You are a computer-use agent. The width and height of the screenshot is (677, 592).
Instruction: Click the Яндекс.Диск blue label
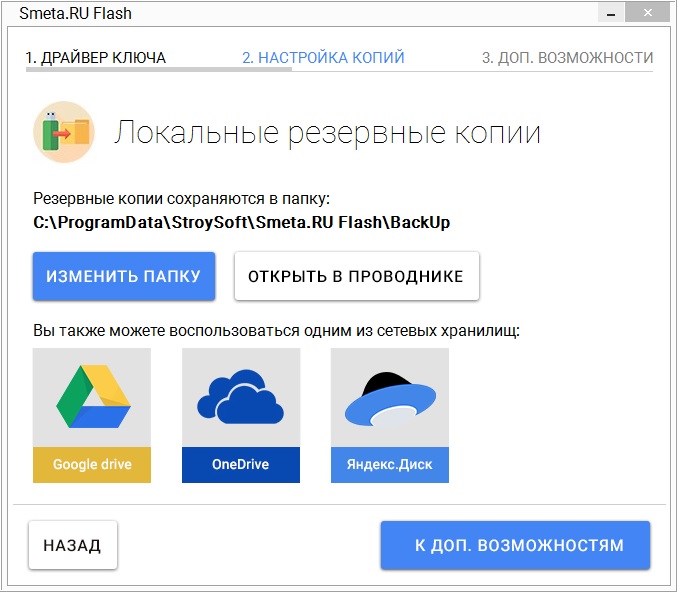pyautogui.click(x=390, y=465)
